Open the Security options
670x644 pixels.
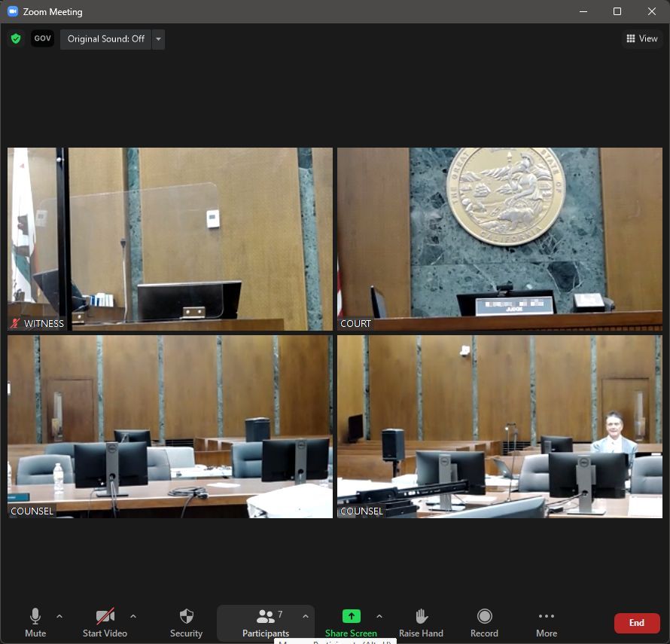[186, 623]
